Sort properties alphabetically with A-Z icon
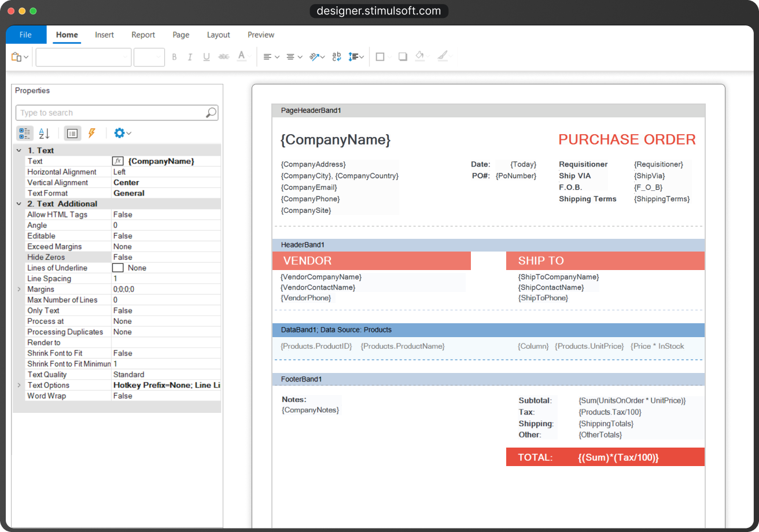The image size is (759, 532). (44, 133)
